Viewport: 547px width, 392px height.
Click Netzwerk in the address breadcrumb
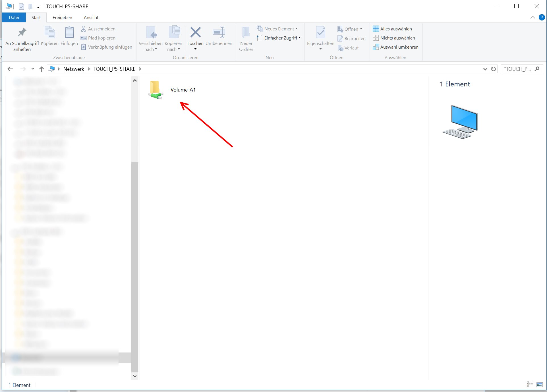(74, 69)
